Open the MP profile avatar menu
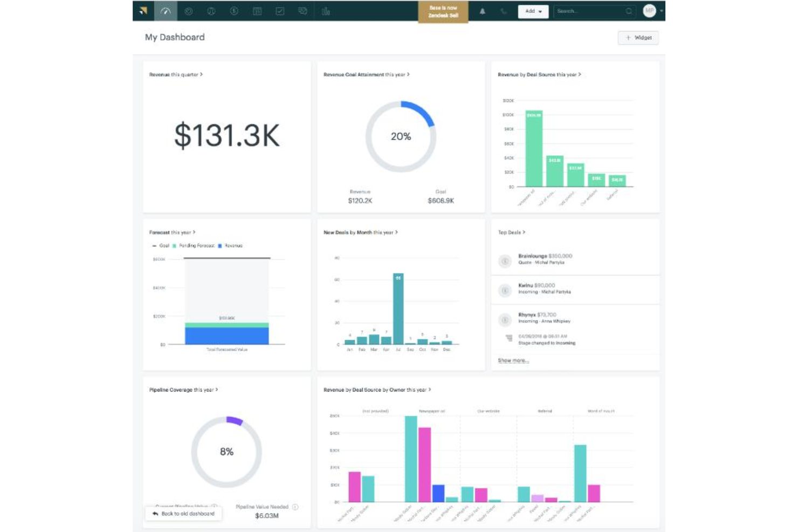This screenshot has height=532, width=798. [x=650, y=11]
